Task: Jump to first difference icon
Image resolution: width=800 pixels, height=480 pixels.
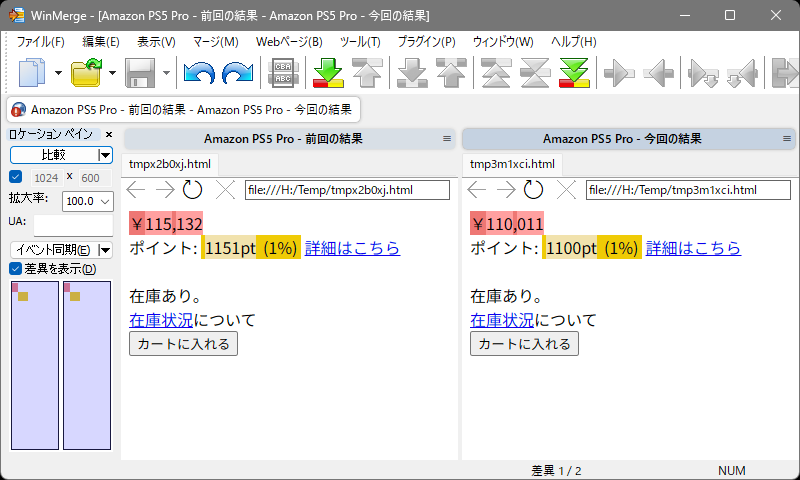Action: pos(496,72)
